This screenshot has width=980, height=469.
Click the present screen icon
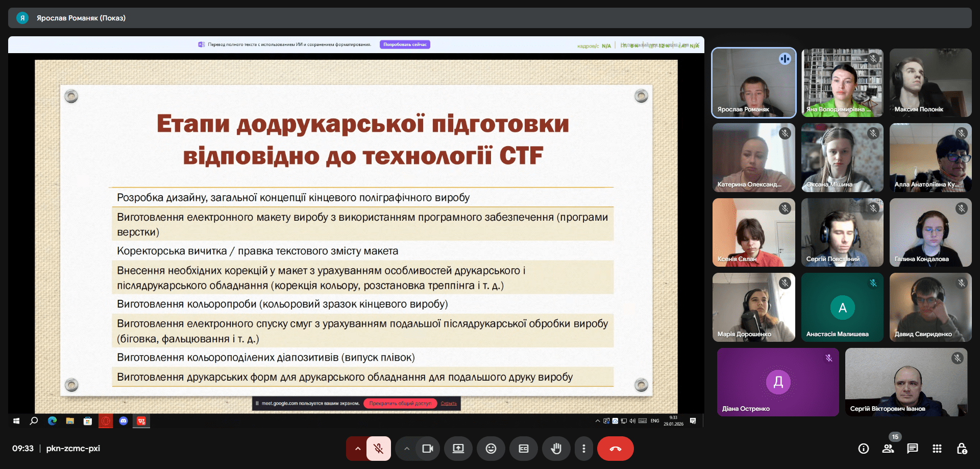pyautogui.click(x=458, y=449)
